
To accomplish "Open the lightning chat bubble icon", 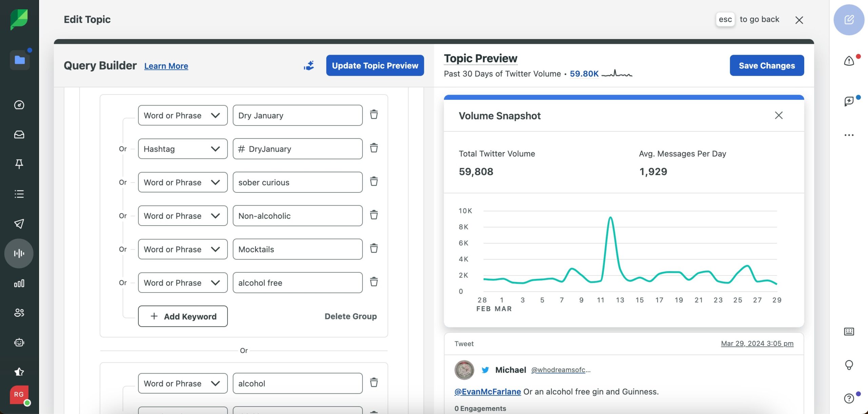I will pos(849,101).
